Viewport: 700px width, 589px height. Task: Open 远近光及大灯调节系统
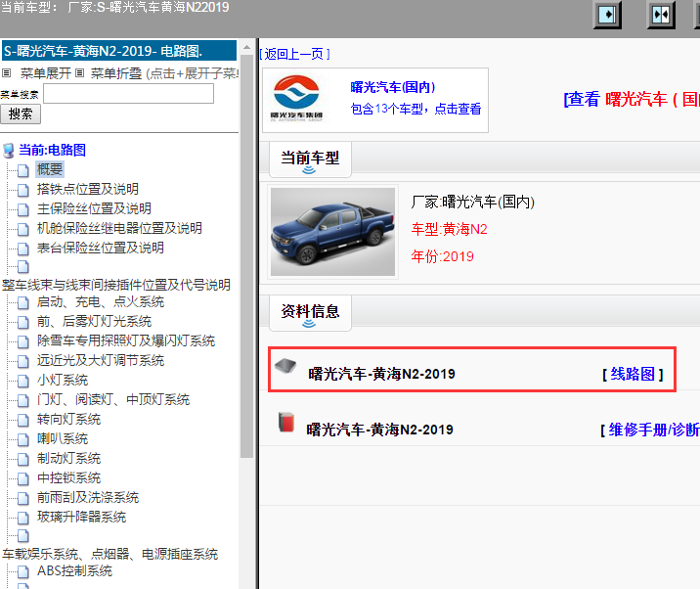click(x=101, y=361)
